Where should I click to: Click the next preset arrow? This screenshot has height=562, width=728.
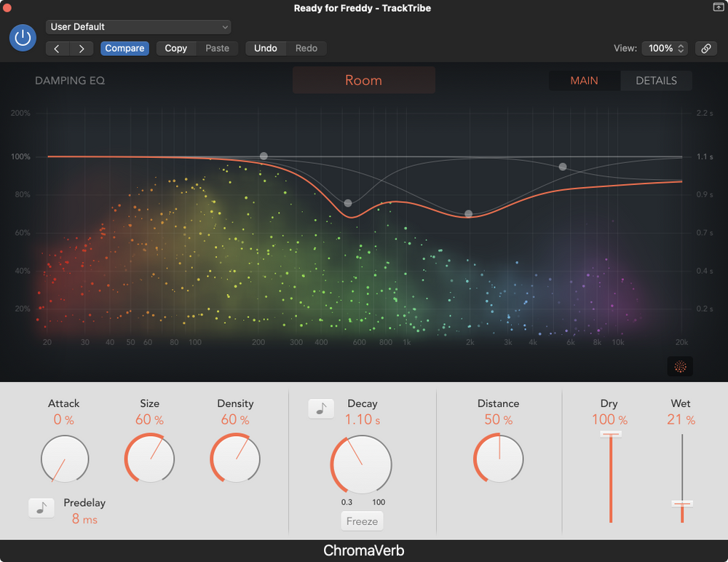click(x=81, y=48)
